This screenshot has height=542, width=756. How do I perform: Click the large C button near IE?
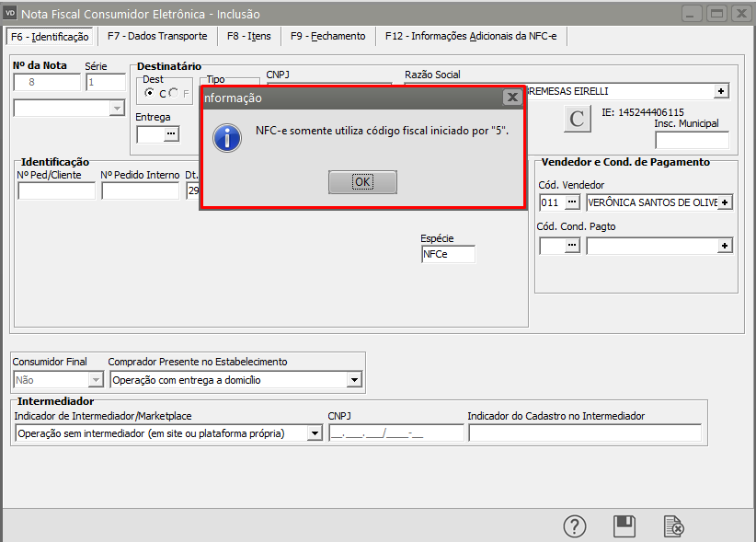click(x=577, y=119)
